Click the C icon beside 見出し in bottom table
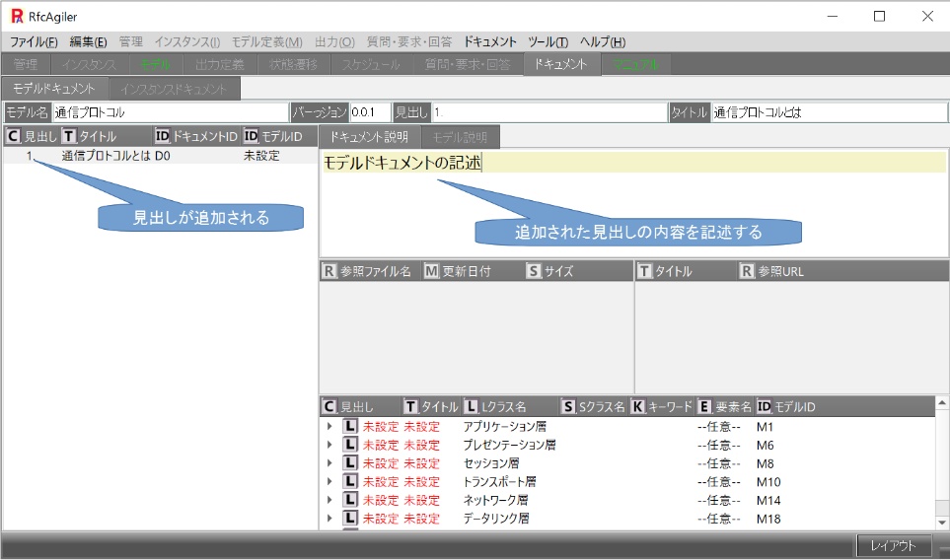The height and width of the screenshot is (560, 950). click(x=329, y=407)
